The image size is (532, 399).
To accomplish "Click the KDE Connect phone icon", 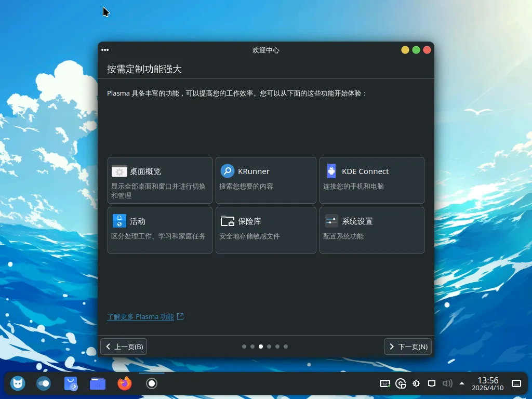I will 331,171.
